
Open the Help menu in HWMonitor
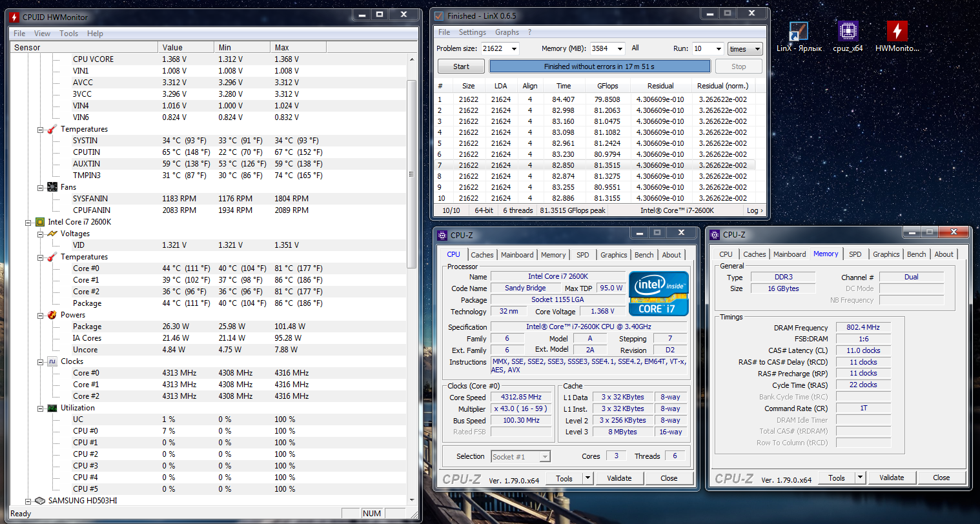point(95,34)
